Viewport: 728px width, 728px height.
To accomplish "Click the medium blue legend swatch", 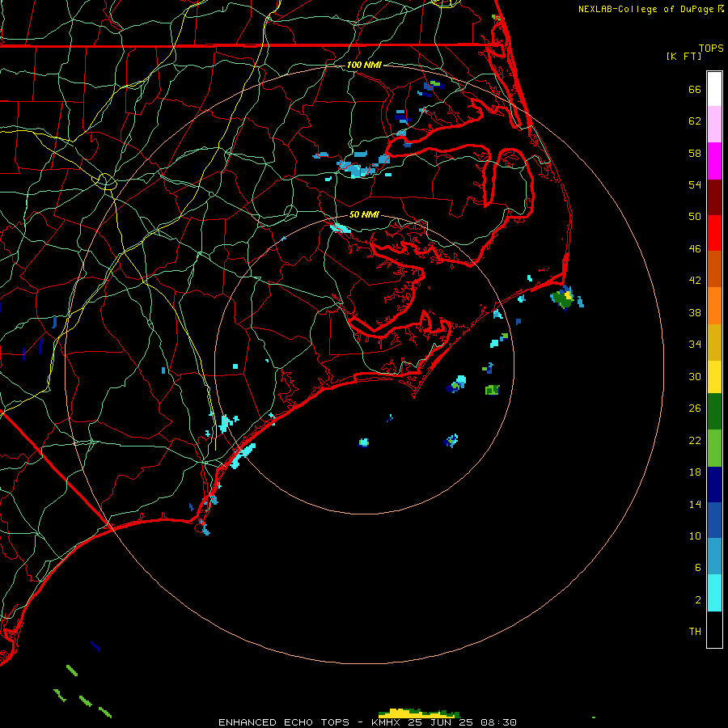I will click(714, 520).
